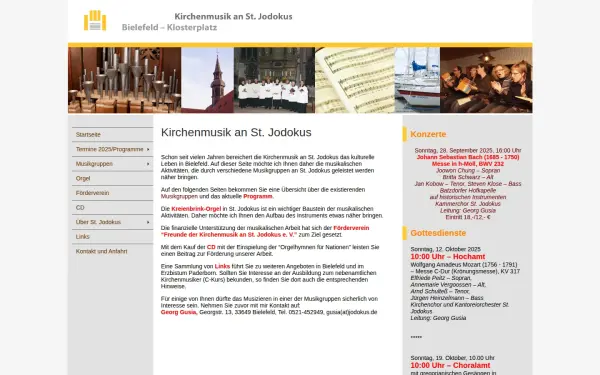Viewport: 600px width, 375px height.
Task: Click the Wolfgang Amadeus Mozart (1756 - 1791) text
Action: [x=464, y=265]
